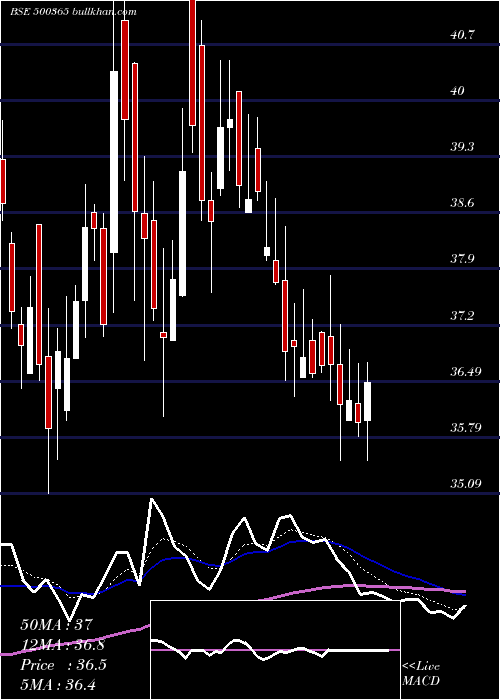Click the 50MA : 37 reading
The height and width of the screenshot is (700, 500).
point(57,625)
